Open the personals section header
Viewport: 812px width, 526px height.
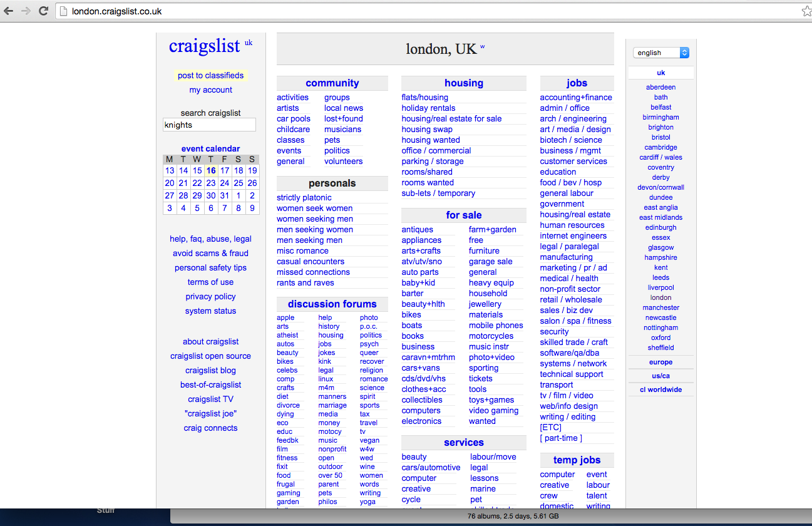(332, 183)
